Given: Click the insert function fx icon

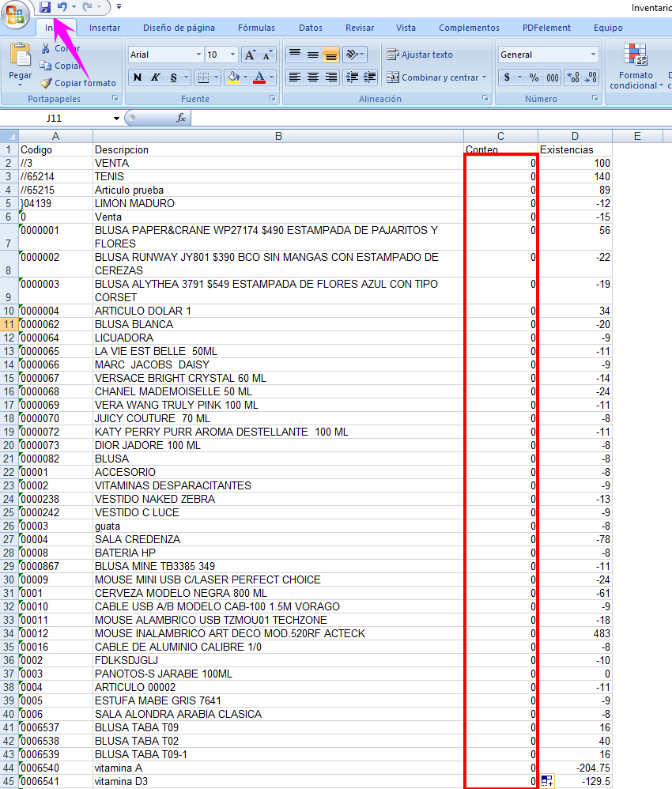Looking at the screenshot, I should 181,119.
